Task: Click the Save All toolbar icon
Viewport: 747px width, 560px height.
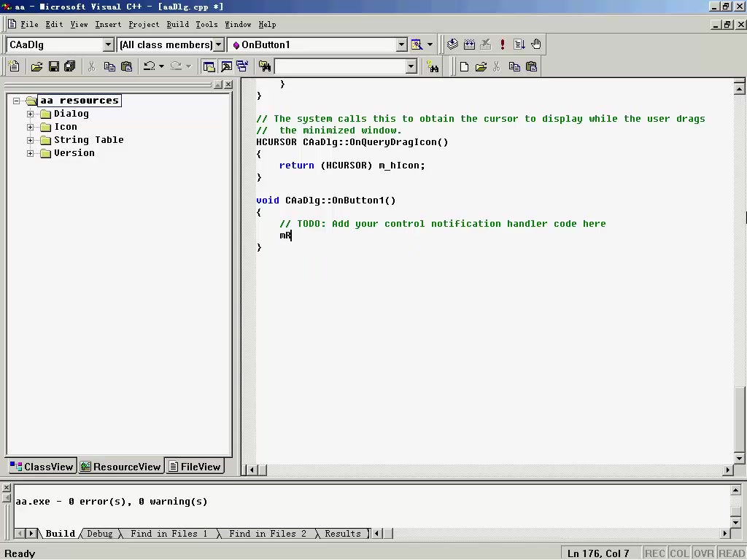Action: 69,66
